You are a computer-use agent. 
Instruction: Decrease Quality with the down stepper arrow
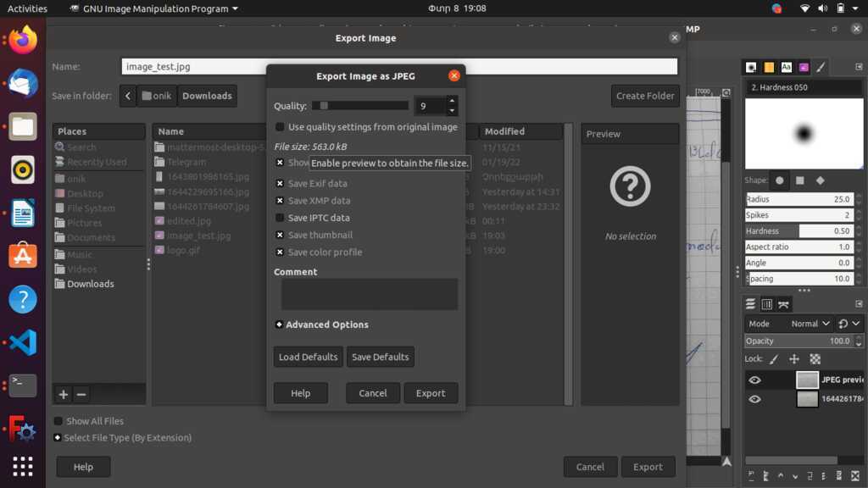[x=452, y=111]
